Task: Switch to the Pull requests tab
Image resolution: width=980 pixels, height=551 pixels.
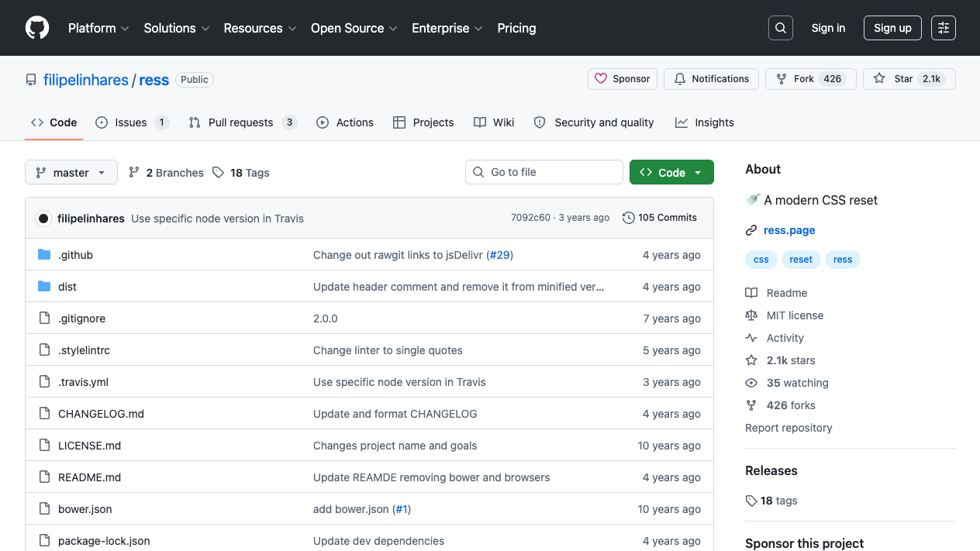Action: [x=243, y=122]
